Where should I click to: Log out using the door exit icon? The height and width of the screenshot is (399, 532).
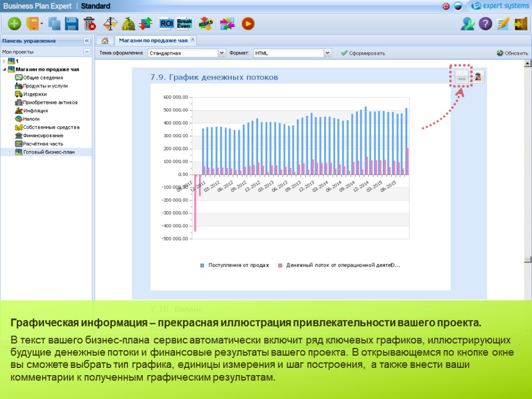click(521, 24)
